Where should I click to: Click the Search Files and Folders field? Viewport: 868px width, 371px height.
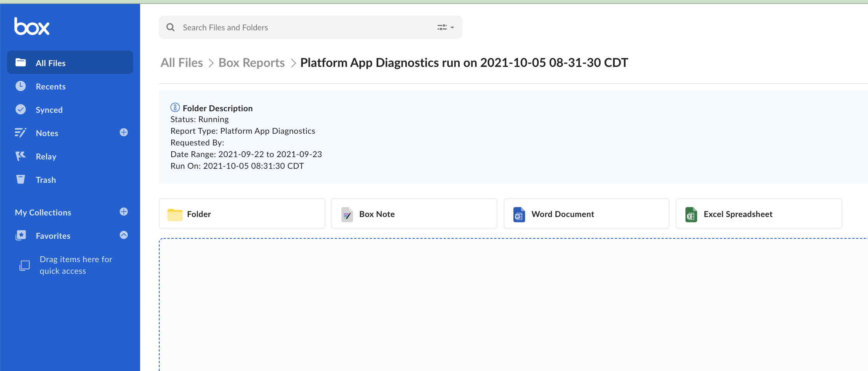tap(272, 27)
